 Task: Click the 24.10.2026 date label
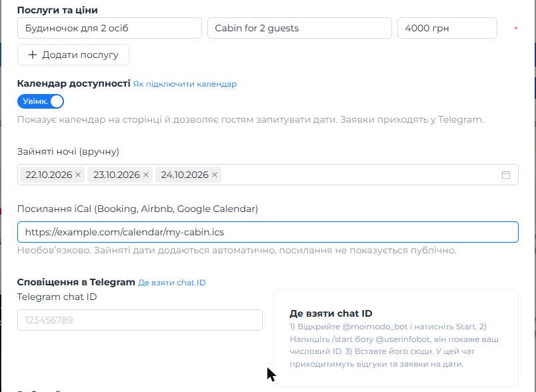pos(185,175)
